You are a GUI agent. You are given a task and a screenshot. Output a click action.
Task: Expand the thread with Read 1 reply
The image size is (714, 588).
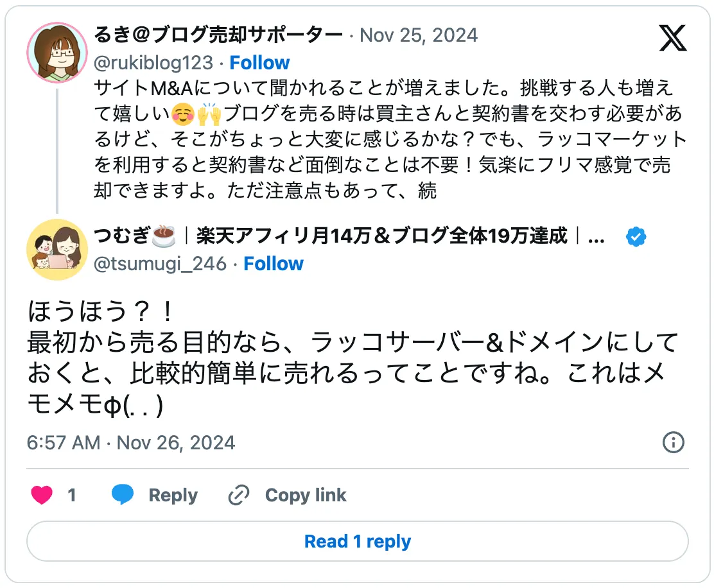(x=357, y=541)
